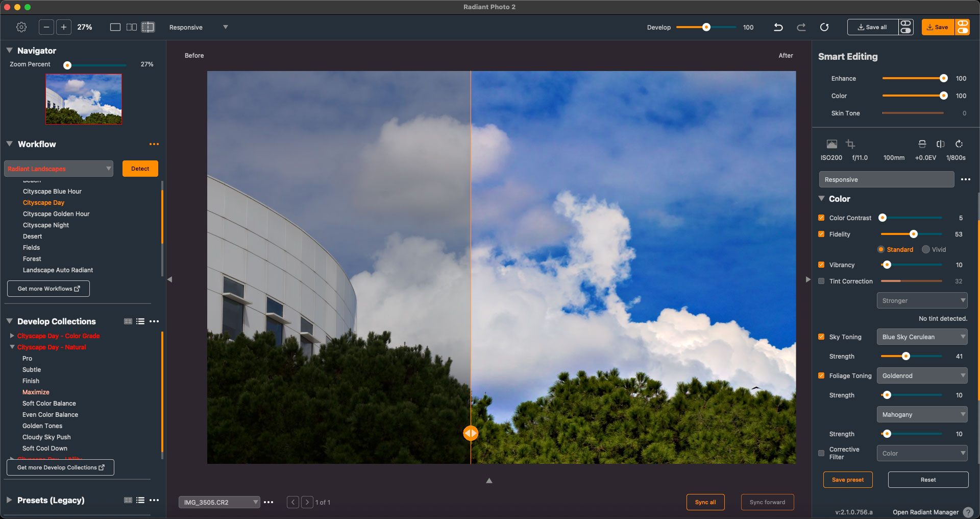Select the Vivid radio button
980x519 pixels.
point(926,249)
